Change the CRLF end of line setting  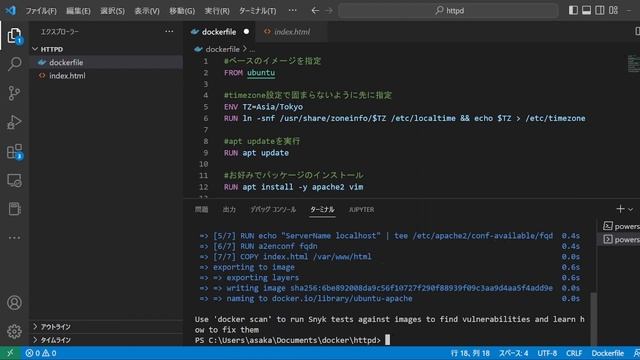574,353
